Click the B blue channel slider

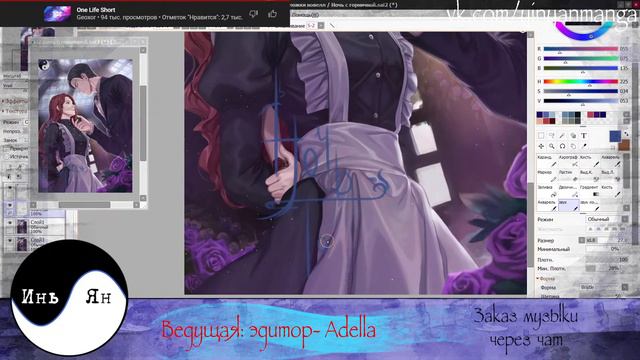pyautogui.click(x=580, y=68)
